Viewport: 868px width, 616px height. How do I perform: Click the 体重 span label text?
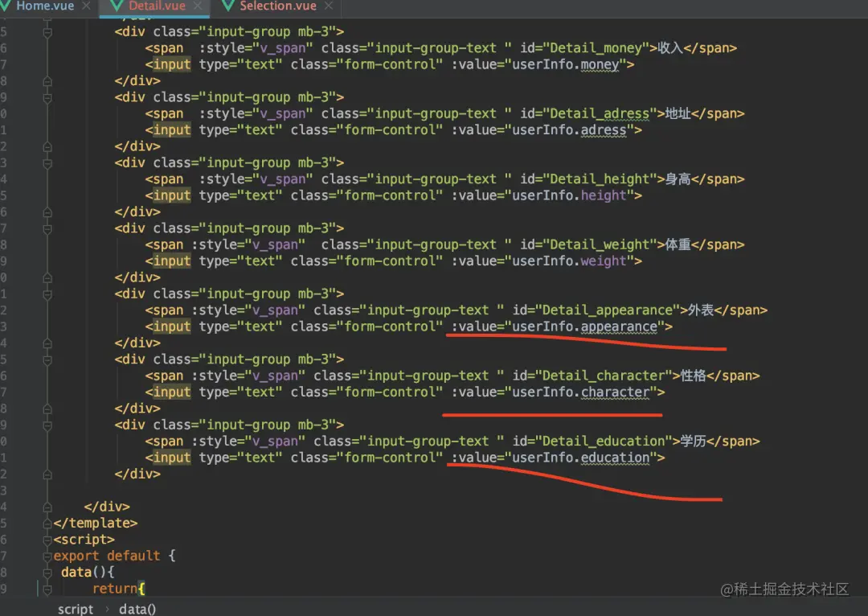pos(678,244)
